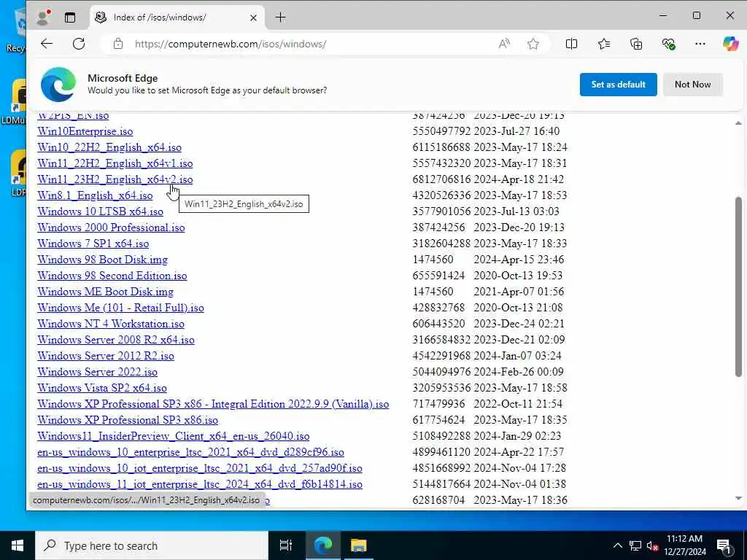Click the muted volume tray icon

point(653,545)
